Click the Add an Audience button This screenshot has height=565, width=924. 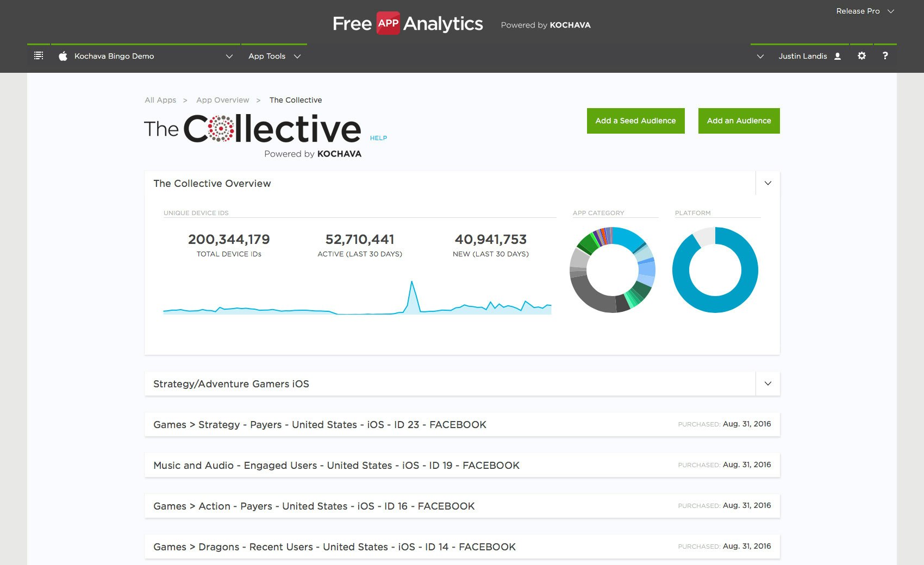pos(739,121)
